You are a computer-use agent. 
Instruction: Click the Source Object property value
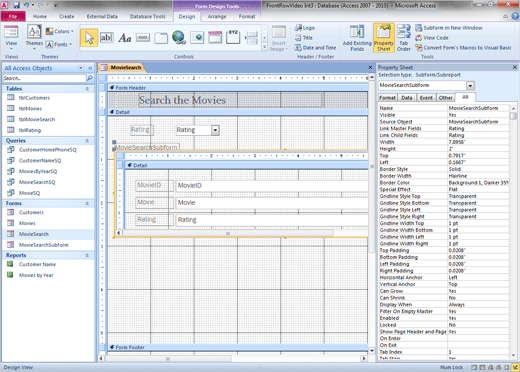click(478, 122)
